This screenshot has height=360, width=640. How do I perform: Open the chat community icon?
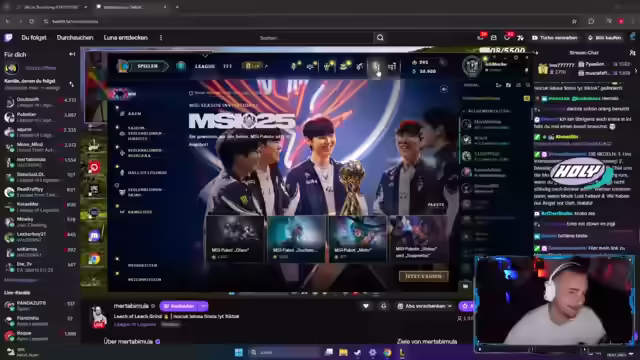[x=632, y=53]
